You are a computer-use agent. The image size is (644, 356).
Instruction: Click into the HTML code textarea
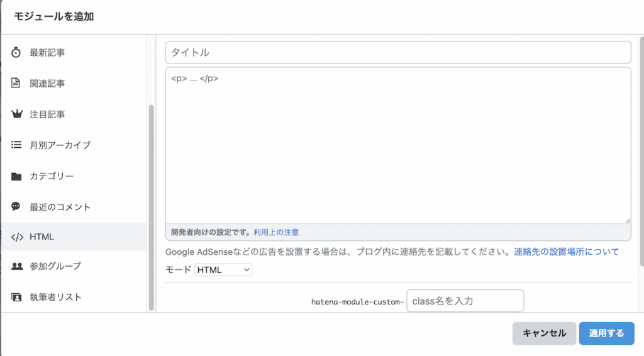click(398, 146)
